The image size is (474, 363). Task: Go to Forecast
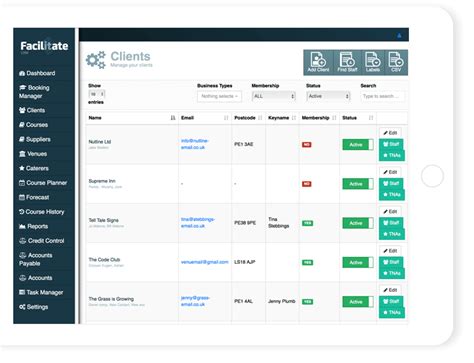(34, 197)
